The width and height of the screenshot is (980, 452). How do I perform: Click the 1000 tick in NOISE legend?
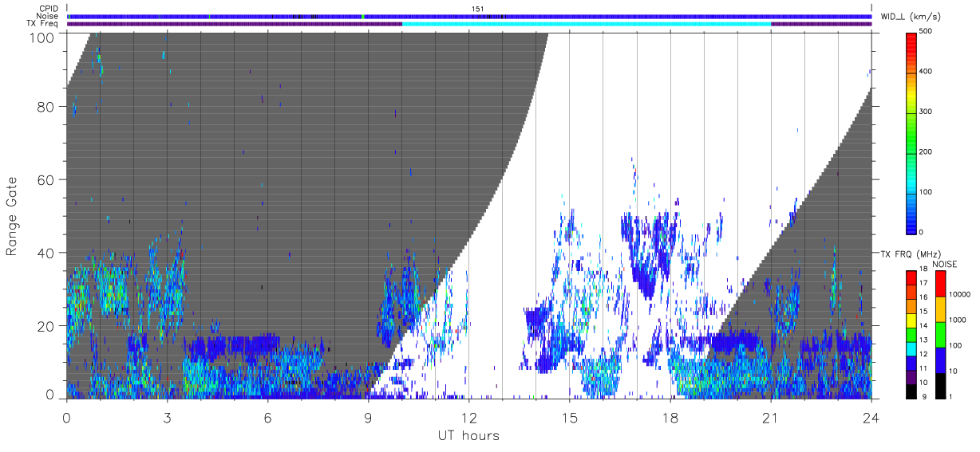point(958,320)
